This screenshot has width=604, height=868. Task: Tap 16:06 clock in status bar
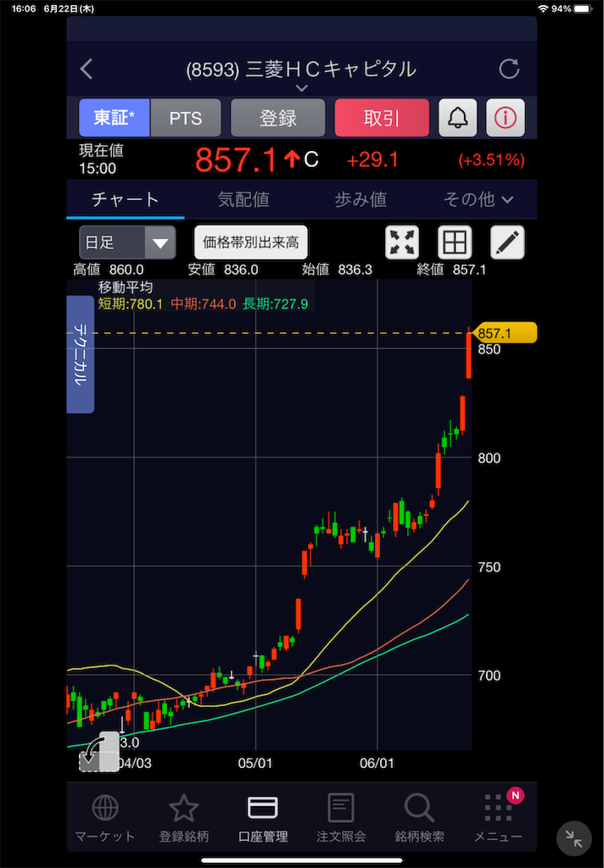[23, 8]
